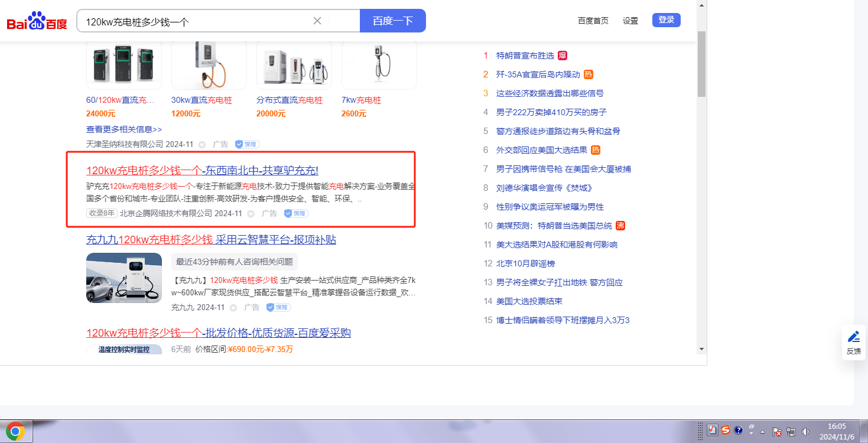Click the 沸 tag beside 美媒预测 headline
This screenshot has height=443, width=868.
click(x=620, y=226)
